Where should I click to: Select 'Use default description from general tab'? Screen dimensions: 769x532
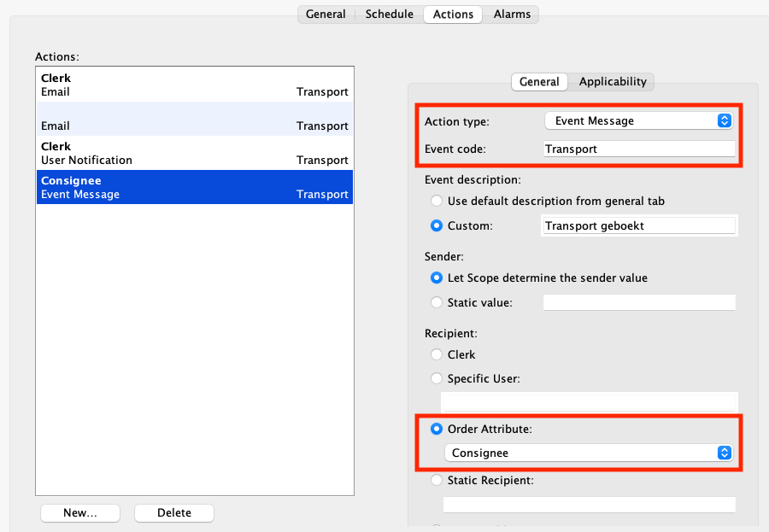(x=437, y=202)
